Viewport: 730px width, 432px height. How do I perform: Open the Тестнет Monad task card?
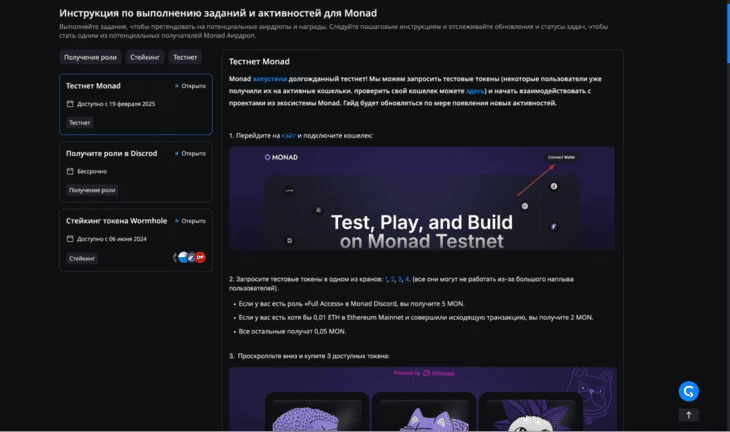point(136,104)
